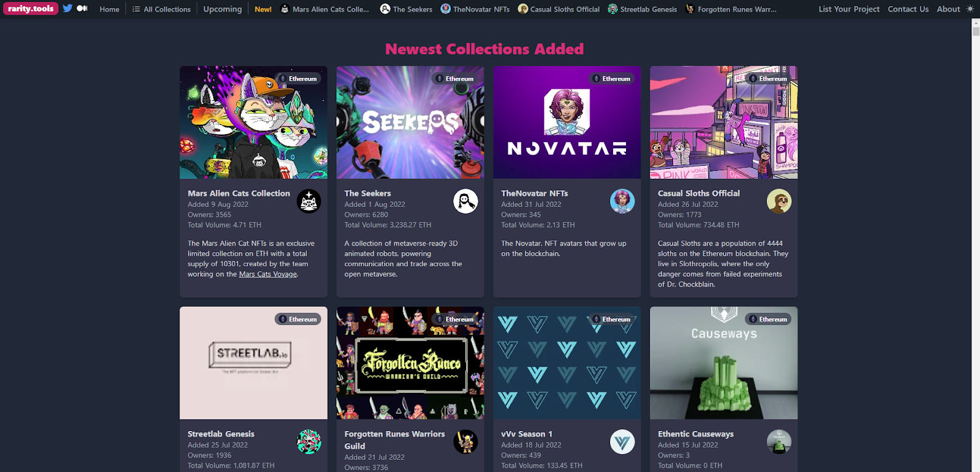Open Mars Alien Cats Collection title

239,193
